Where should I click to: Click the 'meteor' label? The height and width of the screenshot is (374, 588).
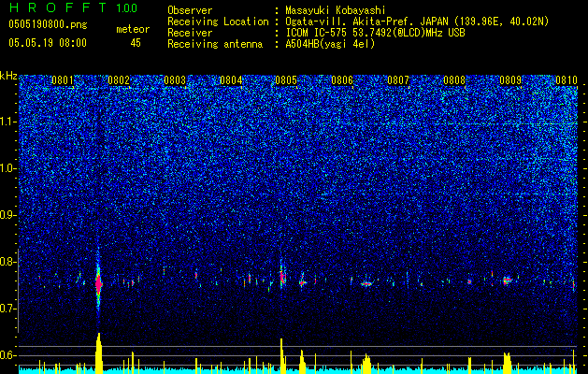click(x=133, y=29)
